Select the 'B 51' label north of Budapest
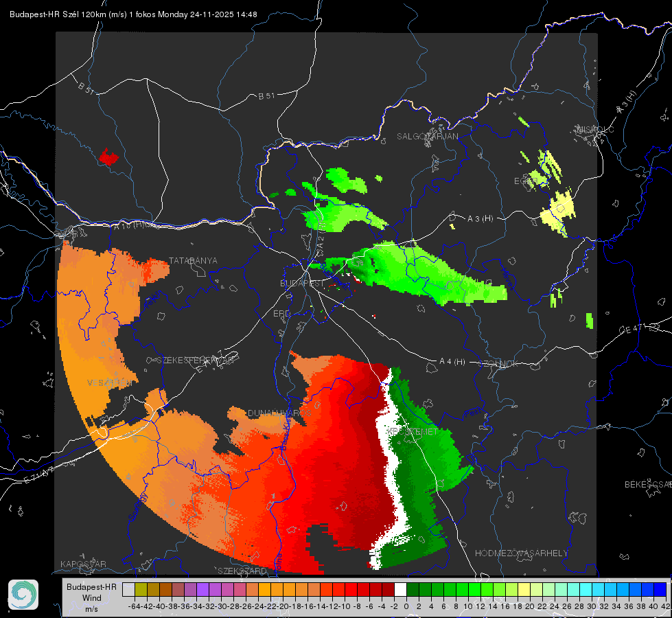The height and width of the screenshot is (618, 672). [x=266, y=96]
